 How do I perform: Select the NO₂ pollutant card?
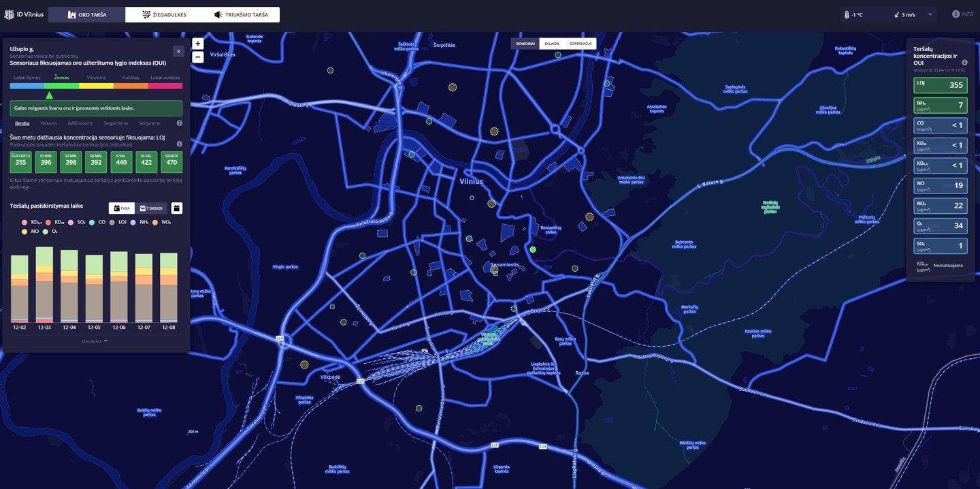tap(940, 206)
